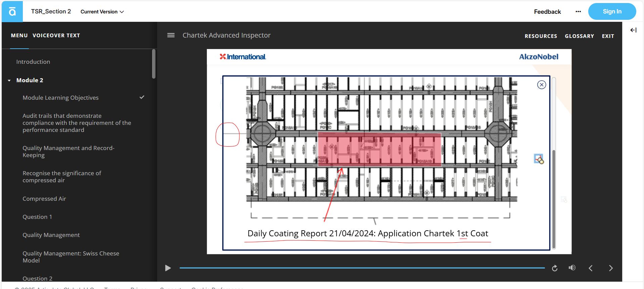Switch to the VOICEOVER TEXT tab
Screen dimensions: 644x289
click(x=56, y=36)
